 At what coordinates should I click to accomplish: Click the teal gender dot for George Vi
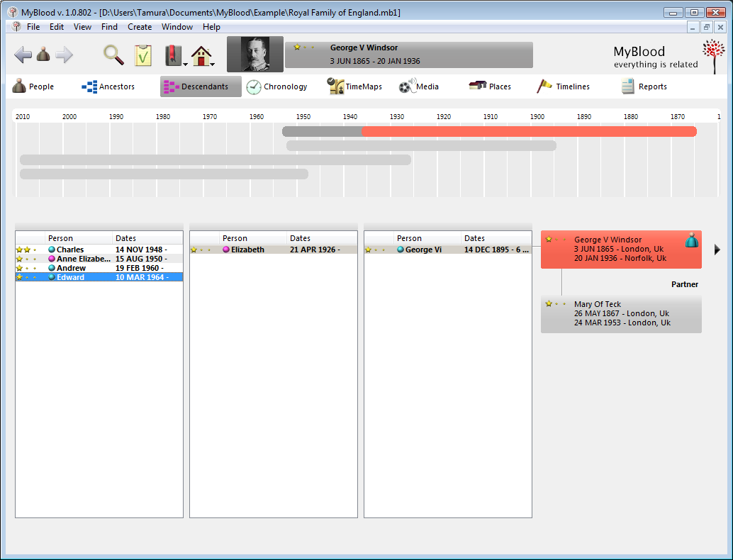[401, 250]
